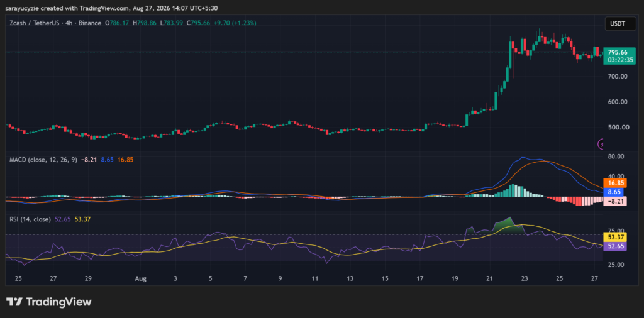Select the MACD (close, 12, 26, 9) legend
The image size is (644, 318).
tap(43, 160)
